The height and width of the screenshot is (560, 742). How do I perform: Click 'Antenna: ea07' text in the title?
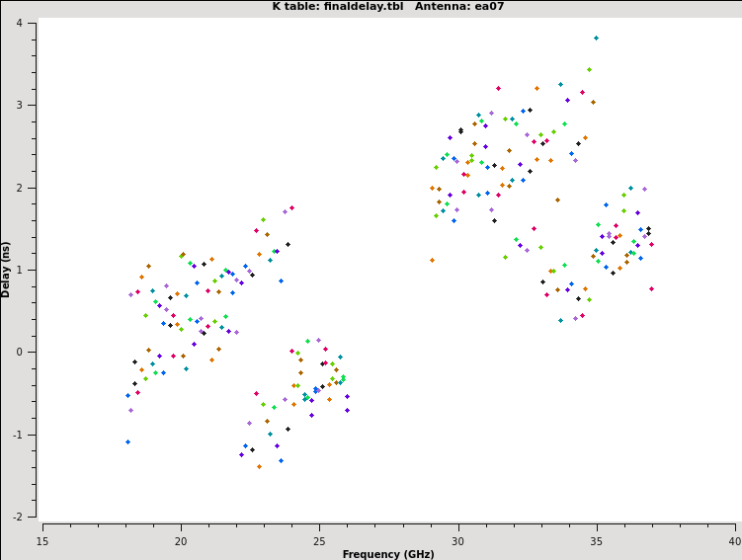(x=445, y=7)
